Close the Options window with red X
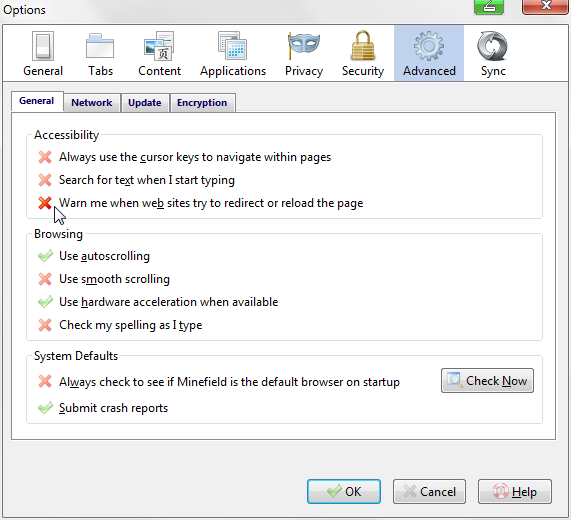Image resolution: width=571 pixels, height=520 pixels. click(x=545, y=6)
